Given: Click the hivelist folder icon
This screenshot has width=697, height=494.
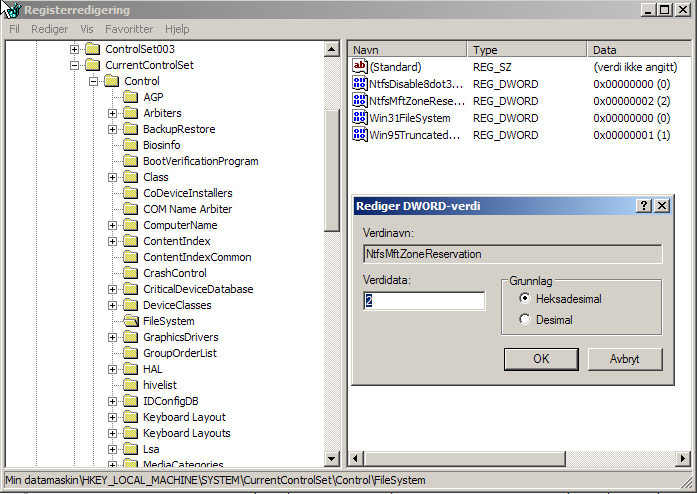Looking at the screenshot, I should tap(131, 385).
